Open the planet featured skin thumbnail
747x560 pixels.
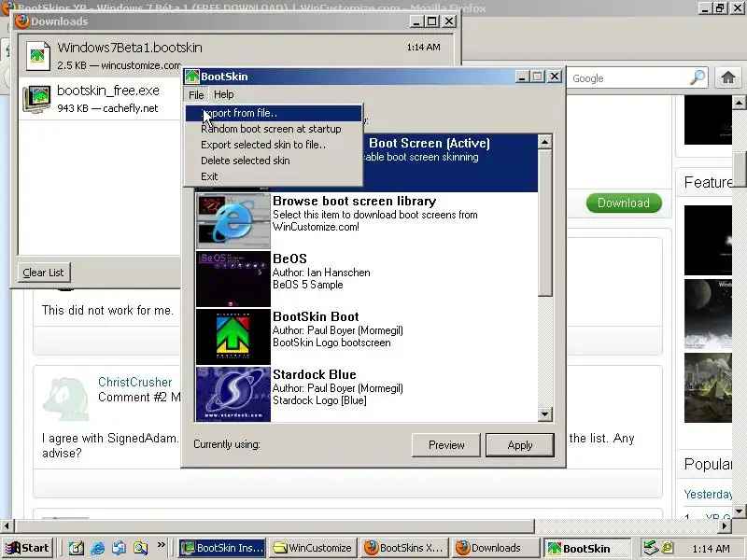[x=708, y=314]
